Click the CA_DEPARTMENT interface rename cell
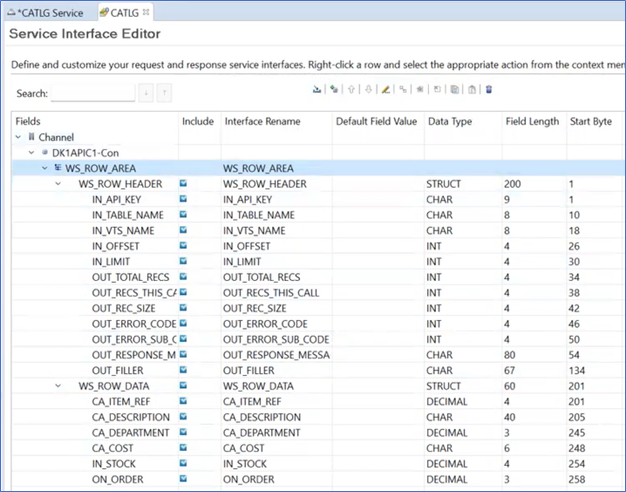This screenshot has width=626, height=492. tap(276, 432)
